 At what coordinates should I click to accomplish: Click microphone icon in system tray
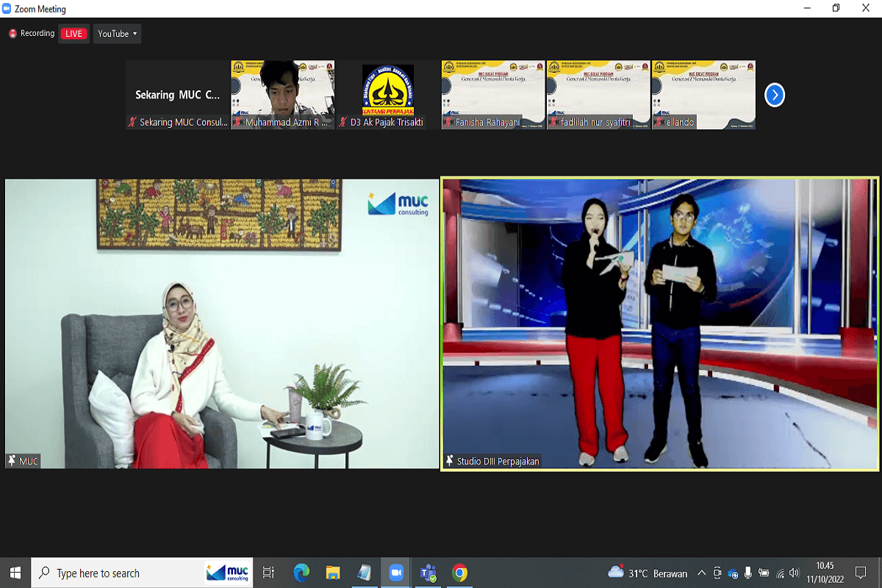coord(747,573)
